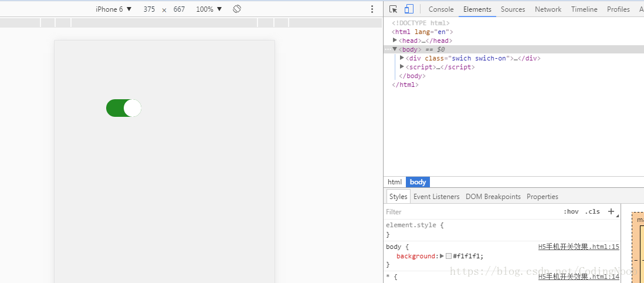Edit the device width value 375
The image size is (644, 283).
[x=149, y=9]
